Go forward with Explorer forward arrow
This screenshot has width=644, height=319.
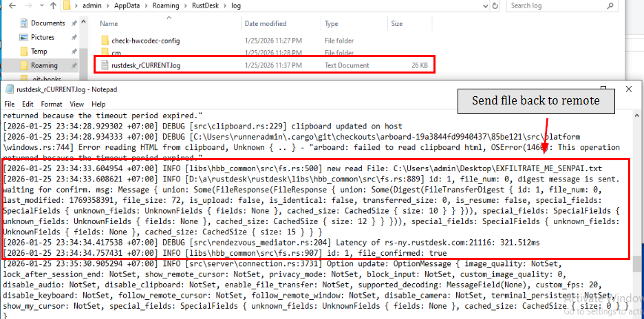(x=30, y=5)
